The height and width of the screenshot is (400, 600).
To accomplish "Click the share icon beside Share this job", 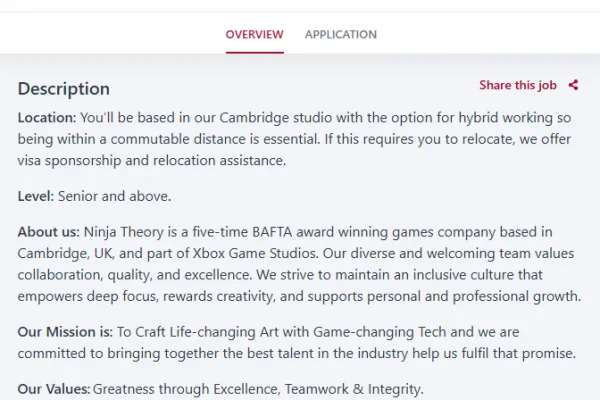I will pyautogui.click(x=573, y=85).
